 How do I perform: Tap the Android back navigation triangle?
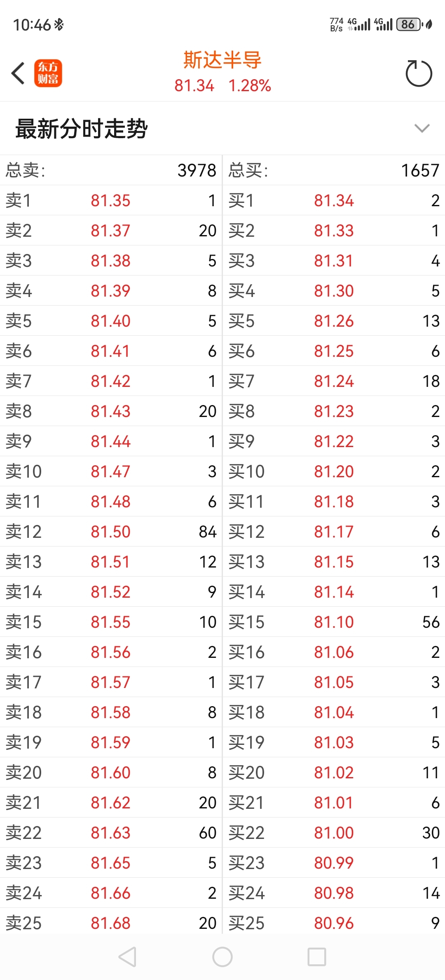[x=127, y=956]
